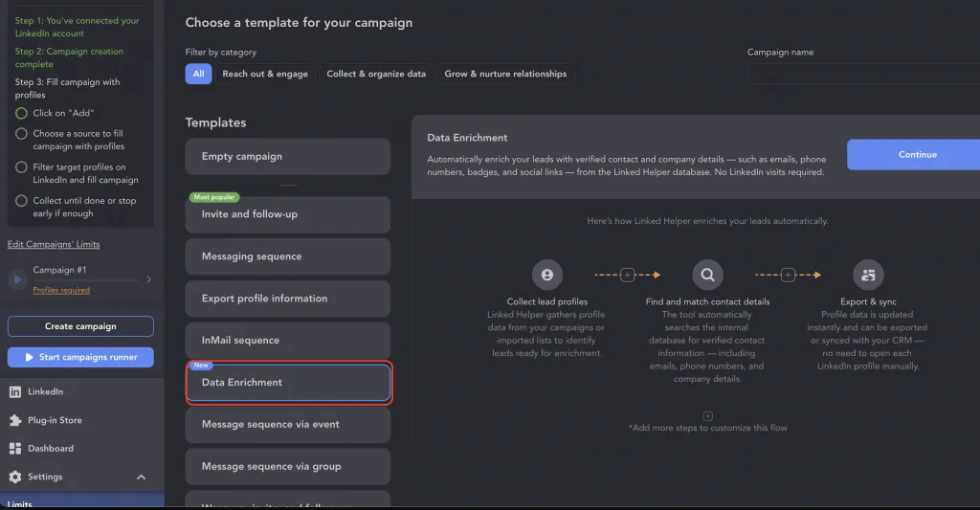Check the Collect until done step circle
The image size is (980, 510).
point(21,201)
